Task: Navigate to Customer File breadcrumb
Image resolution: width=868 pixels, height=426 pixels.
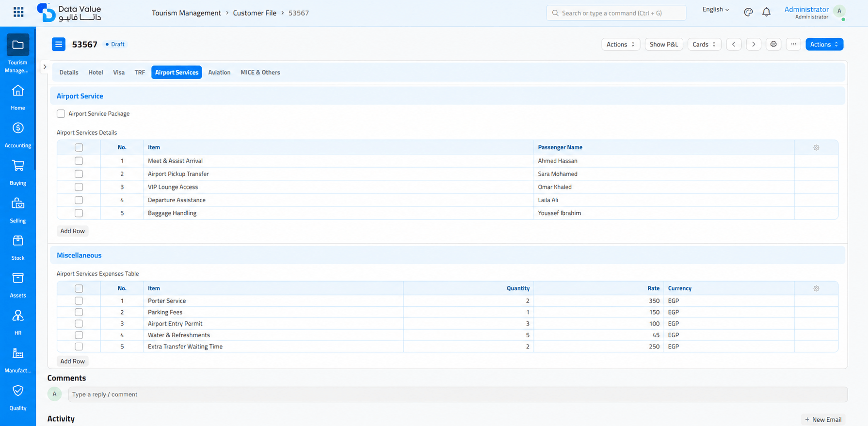Action: 255,13
